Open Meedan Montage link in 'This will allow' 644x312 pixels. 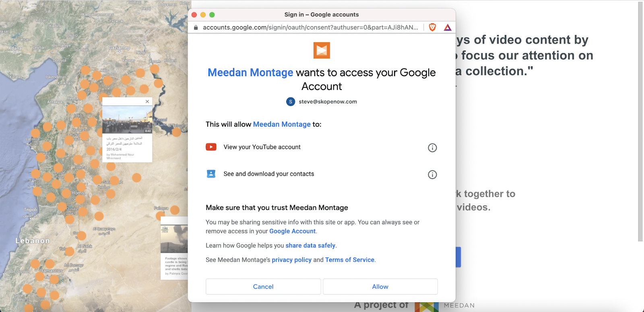pos(282,124)
